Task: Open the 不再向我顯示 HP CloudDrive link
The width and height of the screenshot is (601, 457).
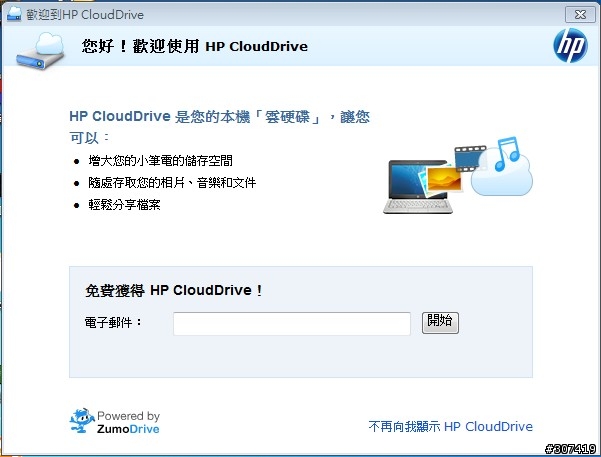Action: click(x=450, y=426)
